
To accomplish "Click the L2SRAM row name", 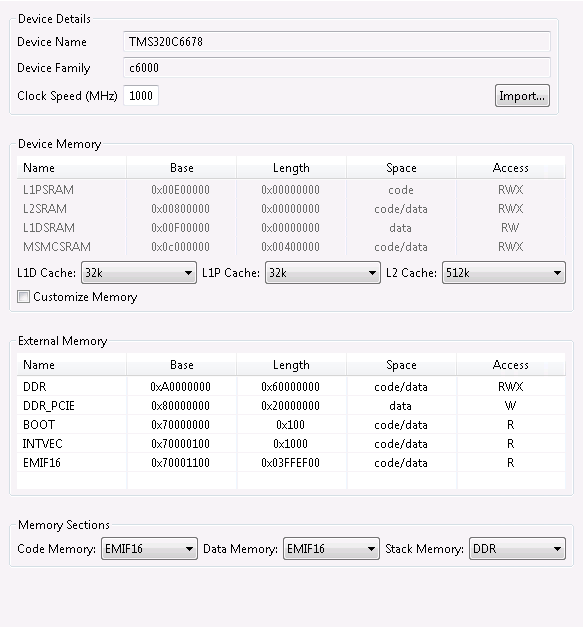I will point(45,209).
